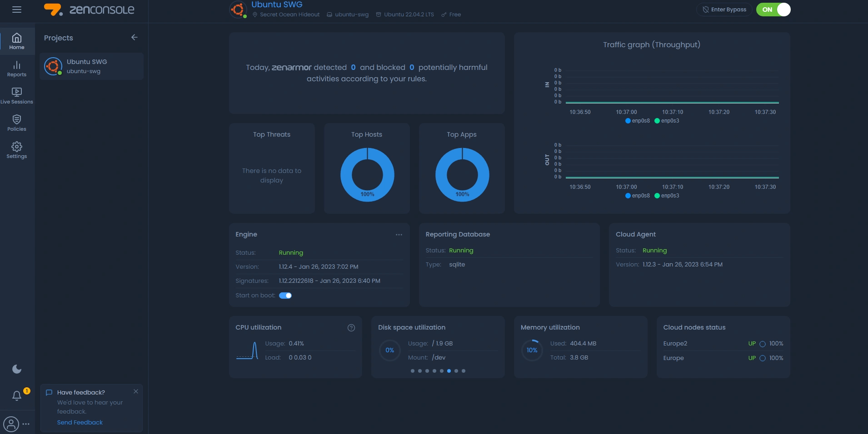Open Settings in sidebar
Screen dimensions: 868x434
click(x=17, y=150)
